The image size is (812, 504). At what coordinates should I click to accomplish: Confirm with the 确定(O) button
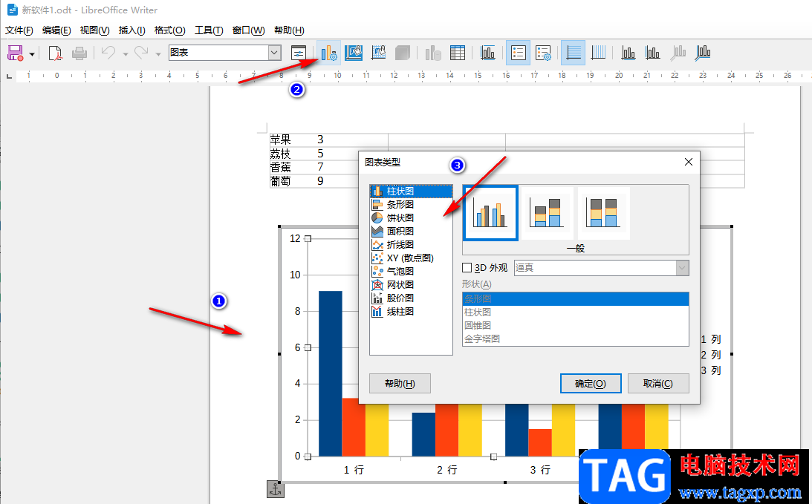click(591, 384)
